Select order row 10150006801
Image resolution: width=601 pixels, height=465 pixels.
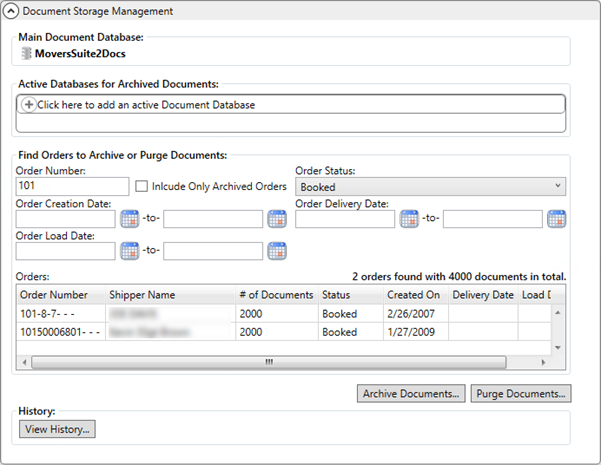pos(60,332)
